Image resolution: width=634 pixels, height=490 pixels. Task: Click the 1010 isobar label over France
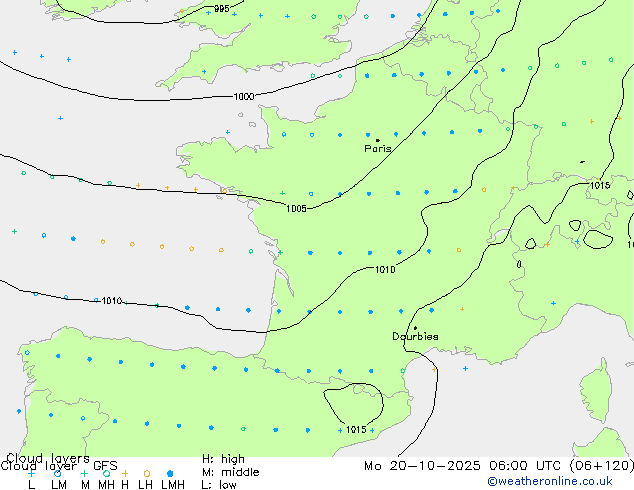(385, 269)
